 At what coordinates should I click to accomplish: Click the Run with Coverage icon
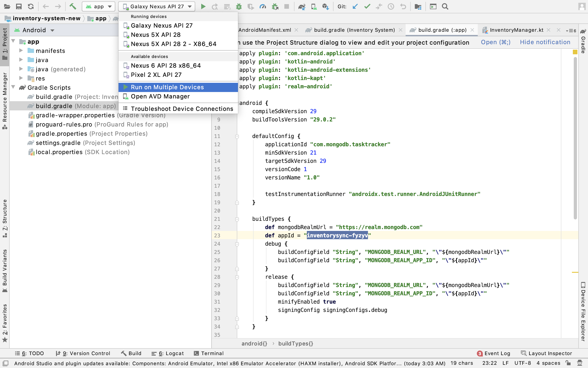[x=251, y=7]
